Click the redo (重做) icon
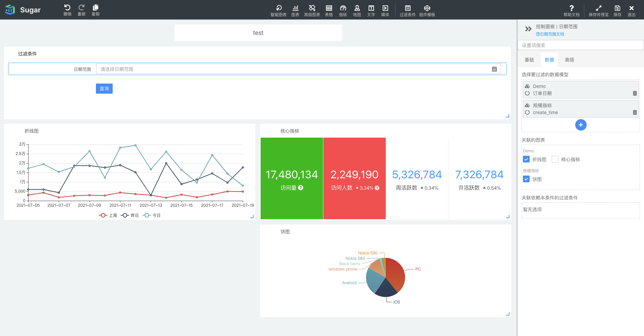Viewport: 644px width, 336px height. click(81, 8)
